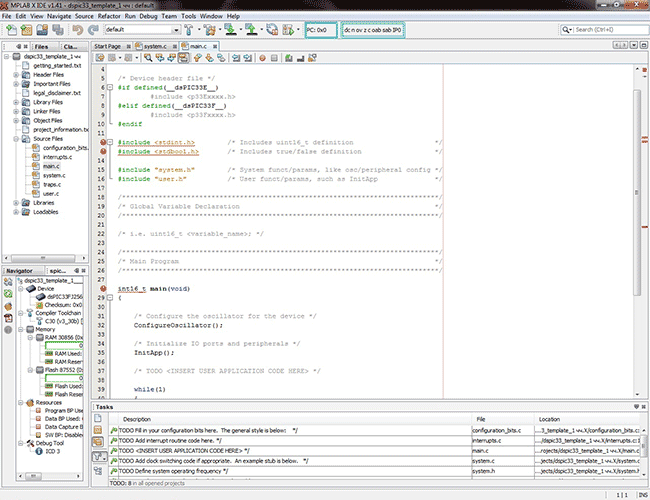Click the first icon on Navigator side strip
This screenshot has width=650, height=500.
[x=8, y=282]
